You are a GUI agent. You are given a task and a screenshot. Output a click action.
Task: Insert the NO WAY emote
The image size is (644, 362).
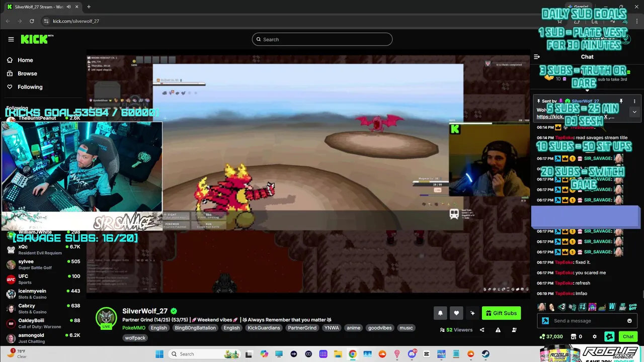point(623,307)
